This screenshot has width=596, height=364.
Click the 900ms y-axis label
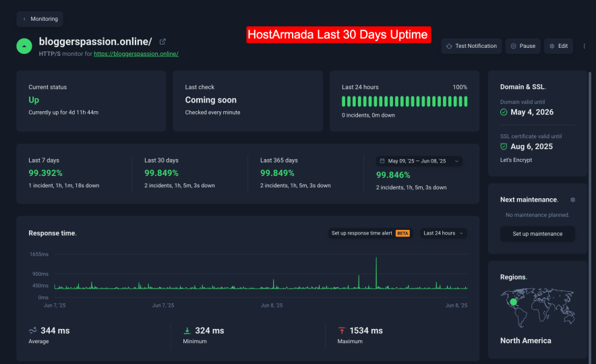(40, 274)
